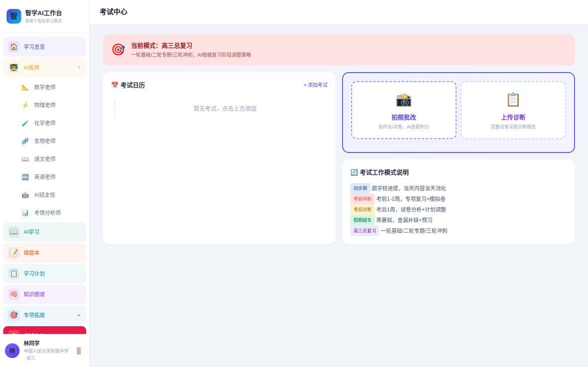Click the calendar icon next to 考试日历

(x=115, y=85)
